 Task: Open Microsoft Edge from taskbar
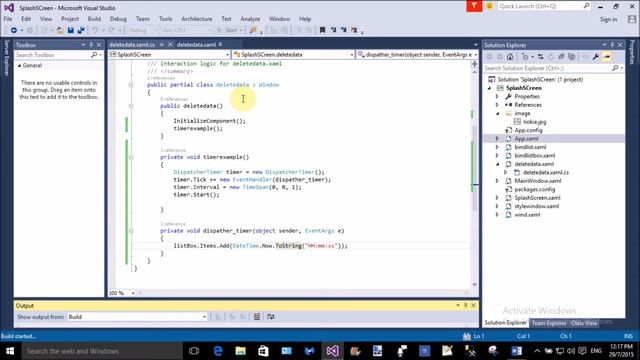click(218, 351)
